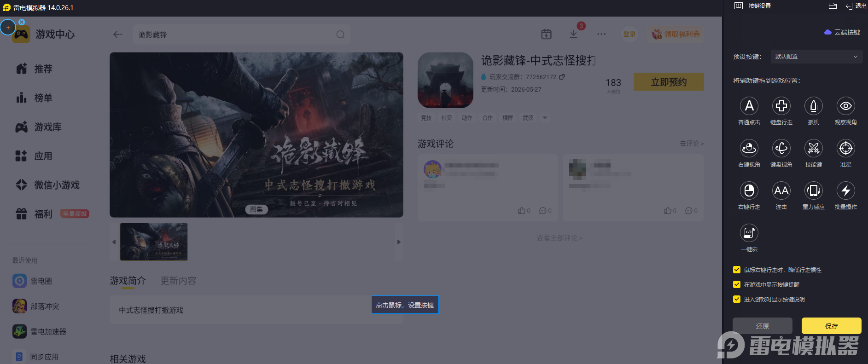The image size is (868, 364).
Task: Open the 应用 apps section
Action: pos(34,156)
